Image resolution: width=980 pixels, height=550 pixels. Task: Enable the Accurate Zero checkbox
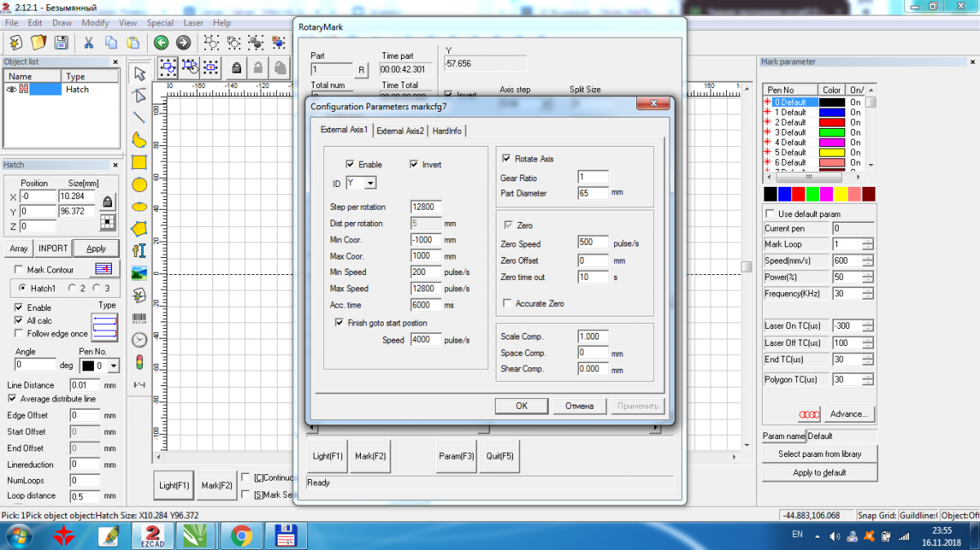(507, 304)
